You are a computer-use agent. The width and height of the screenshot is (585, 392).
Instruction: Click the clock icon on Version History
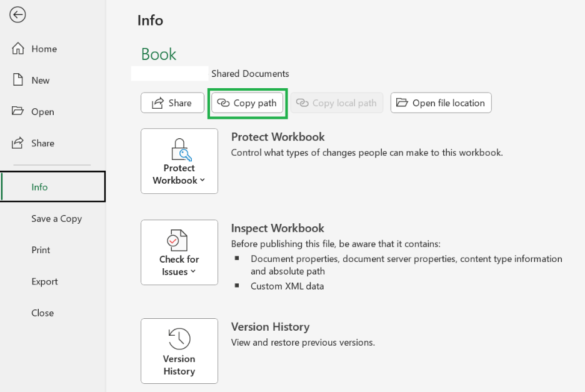179,339
